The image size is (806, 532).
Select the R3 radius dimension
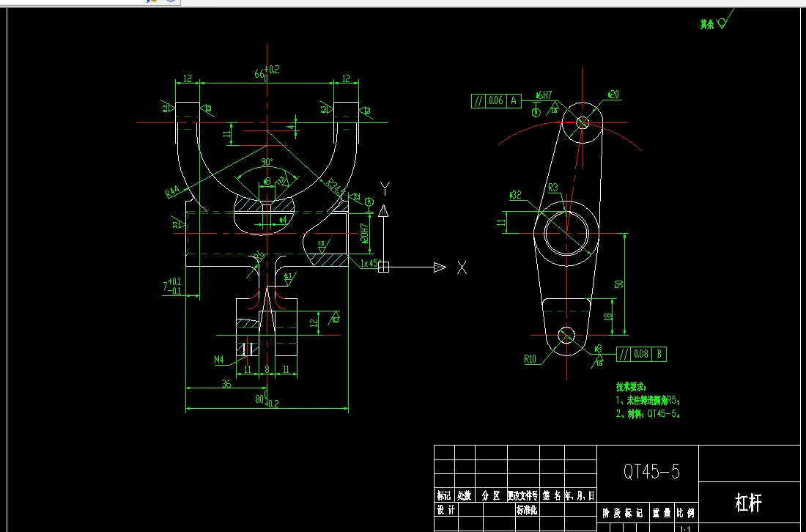pos(552,188)
